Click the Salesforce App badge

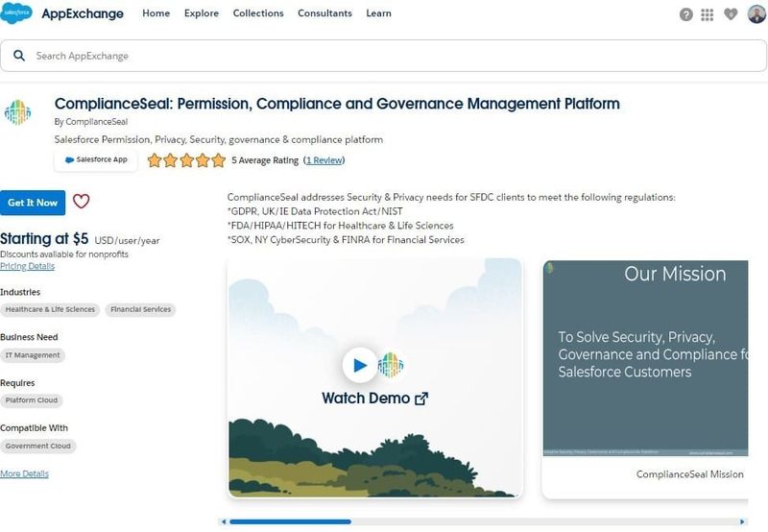[x=96, y=159]
